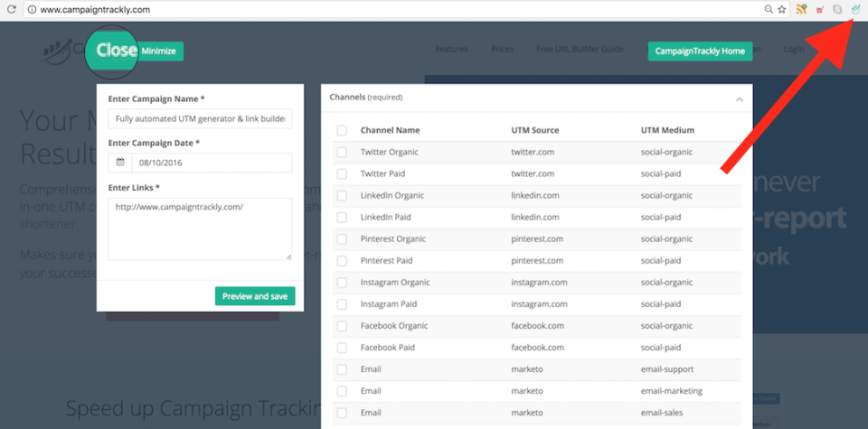This screenshot has height=429, width=868.
Task: Click the 'LinkedIn Paid' channel name
Action: pyautogui.click(x=386, y=218)
